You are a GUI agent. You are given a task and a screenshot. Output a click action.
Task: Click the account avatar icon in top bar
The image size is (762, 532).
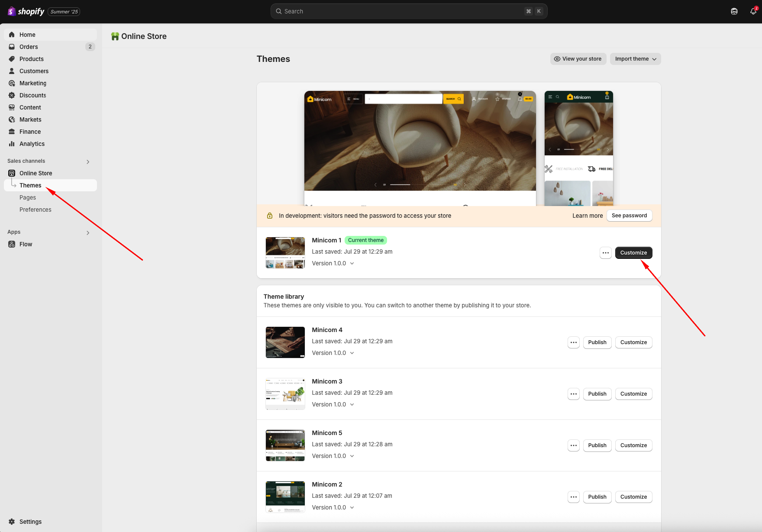point(734,11)
